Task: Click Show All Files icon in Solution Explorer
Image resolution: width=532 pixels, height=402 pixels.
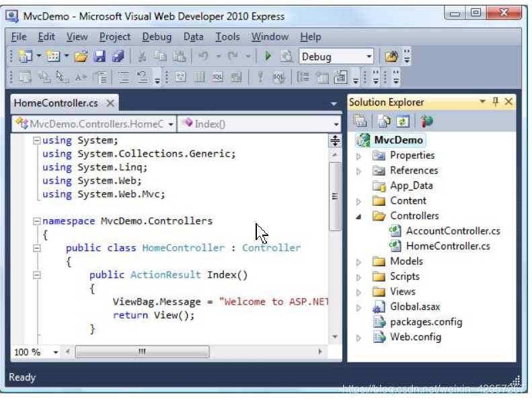Action: (x=384, y=121)
